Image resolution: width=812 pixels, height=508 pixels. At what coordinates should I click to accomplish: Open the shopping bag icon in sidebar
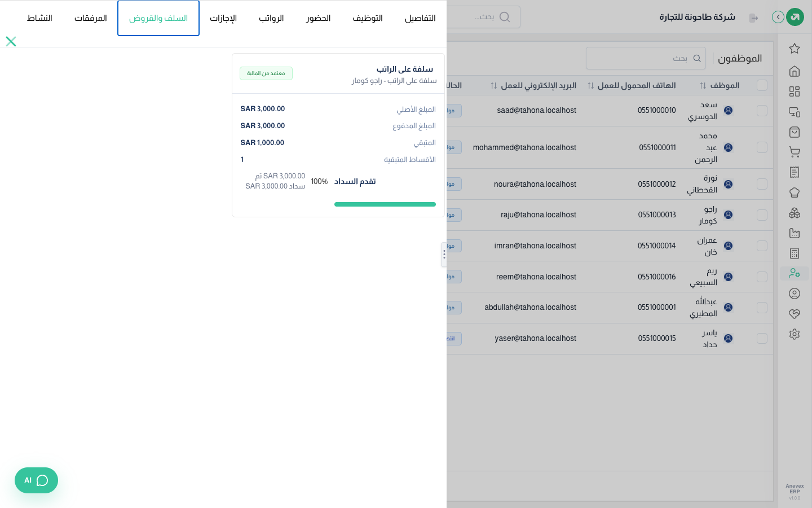pyautogui.click(x=795, y=132)
